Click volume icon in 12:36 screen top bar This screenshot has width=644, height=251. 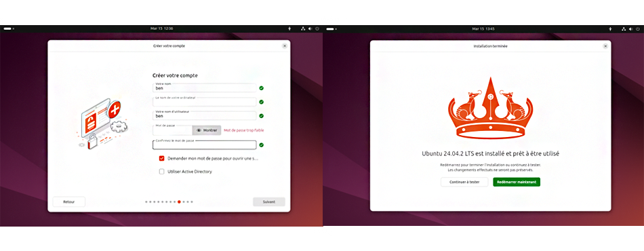(x=310, y=28)
